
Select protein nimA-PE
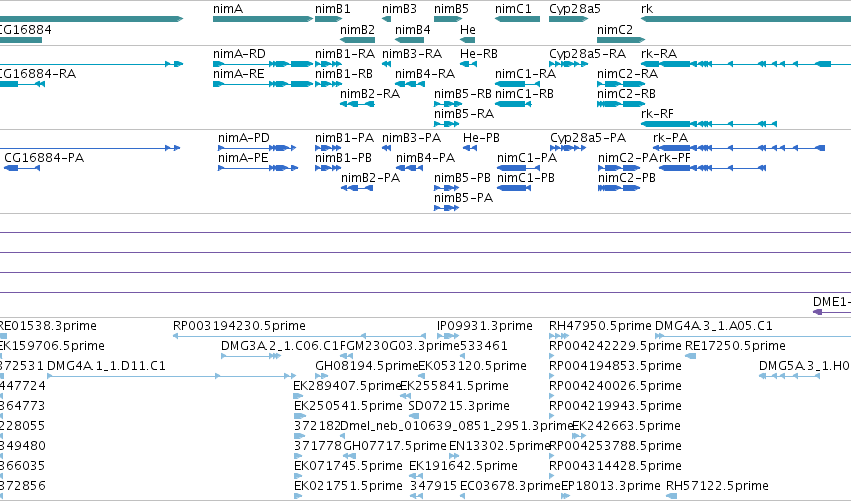coord(258,168)
